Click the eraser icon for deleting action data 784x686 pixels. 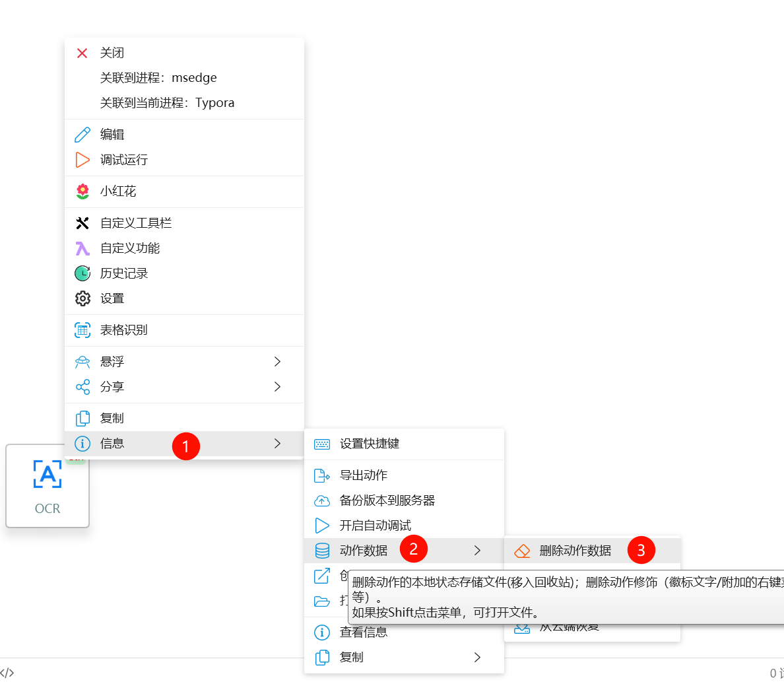point(522,551)
